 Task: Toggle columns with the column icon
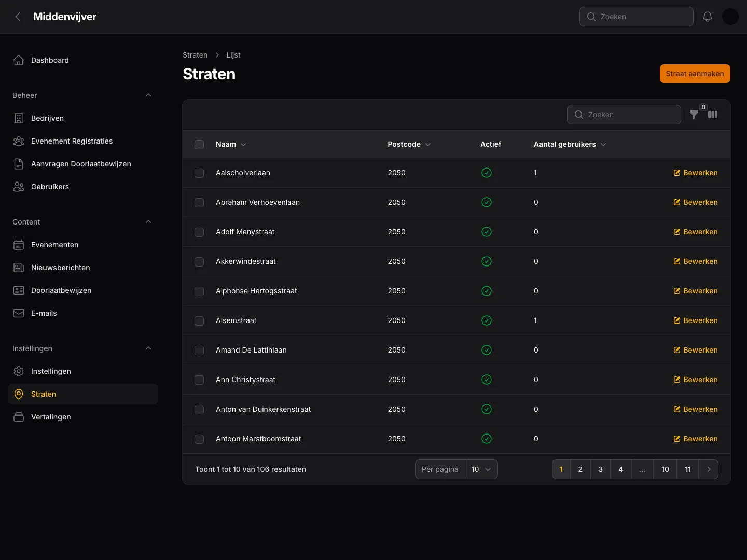point(713,115)
